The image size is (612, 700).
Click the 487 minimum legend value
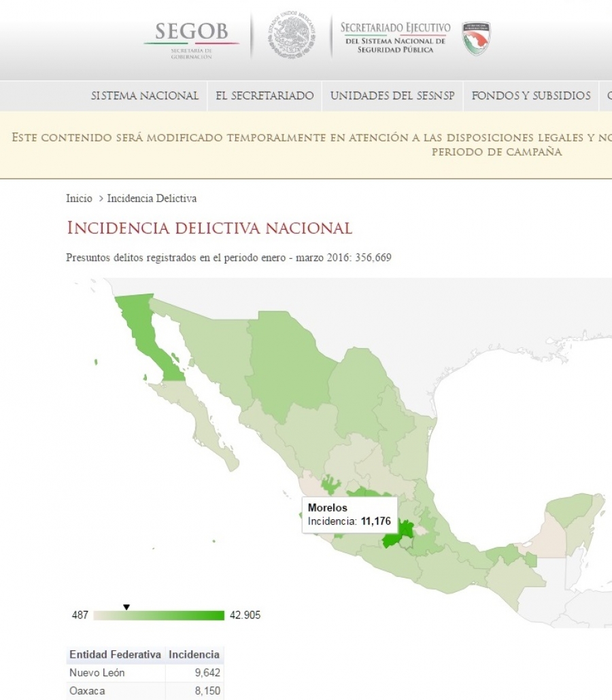point(80,615)
